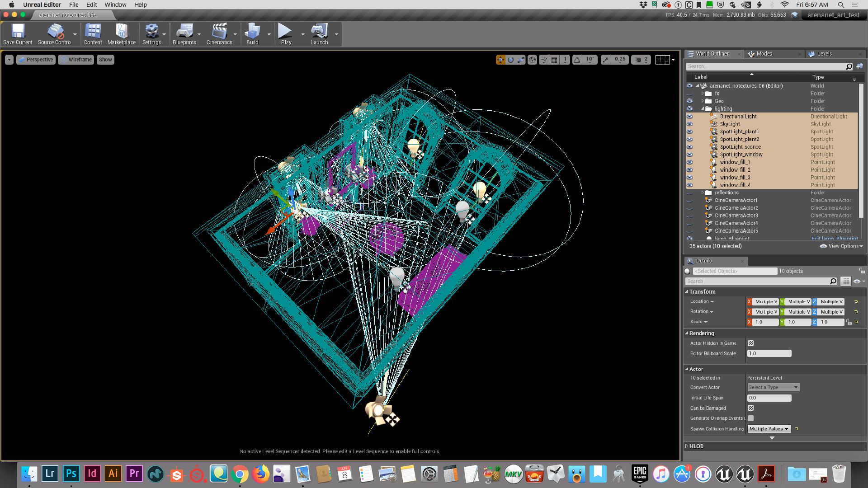Toggle the grid snapping icon
The height and width of the screenshot is (488, 868).
(x=555, y=60)
